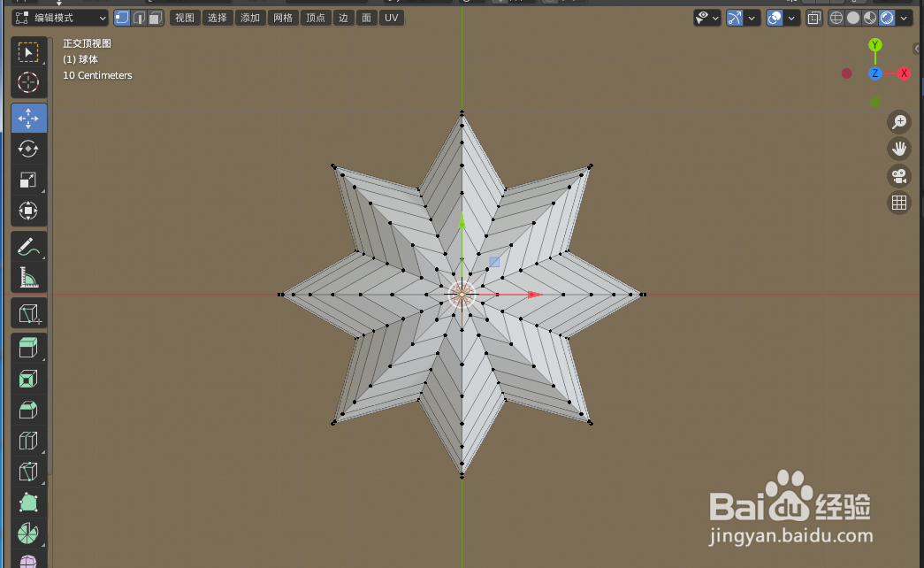Click the 顶点 menu button
Screen dimensions: 924x568
pos(316,17)
